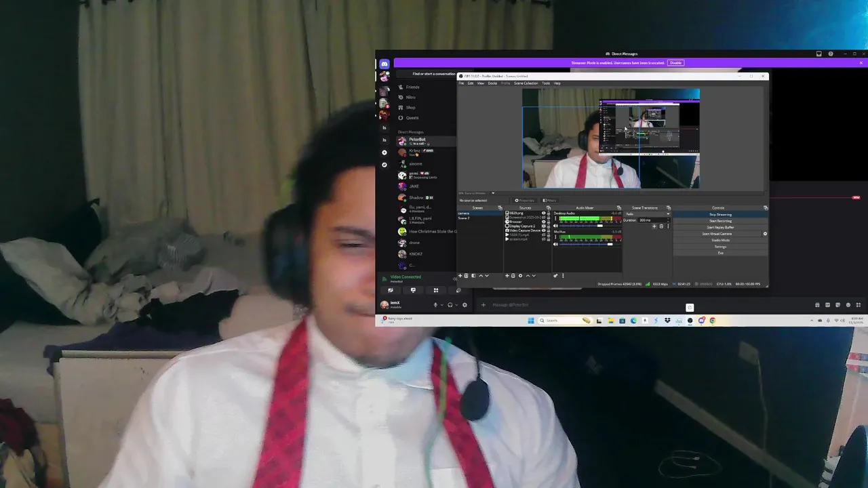Remove a source with the Sources trash icon
The height and width of the screenshot is (488, 868).
click(x=513, y=276)
